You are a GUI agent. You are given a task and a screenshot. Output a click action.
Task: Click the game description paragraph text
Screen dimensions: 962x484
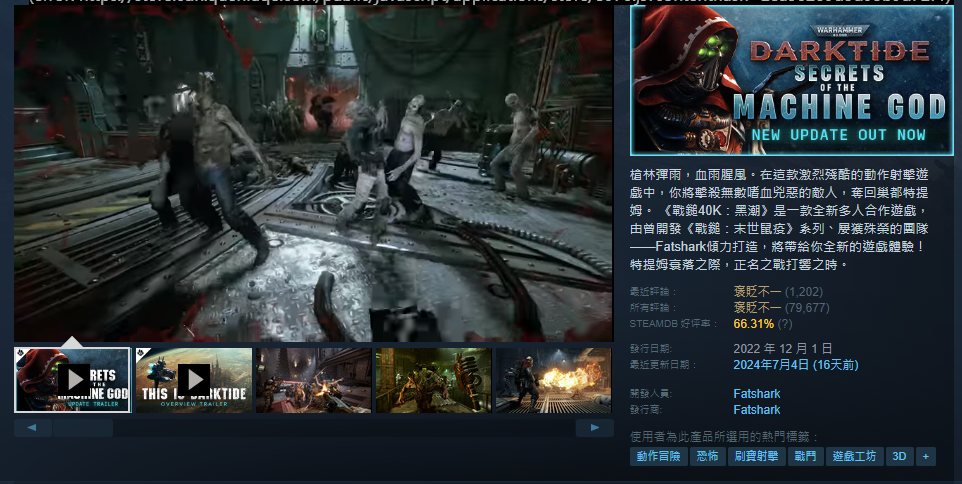coord(779,220)
